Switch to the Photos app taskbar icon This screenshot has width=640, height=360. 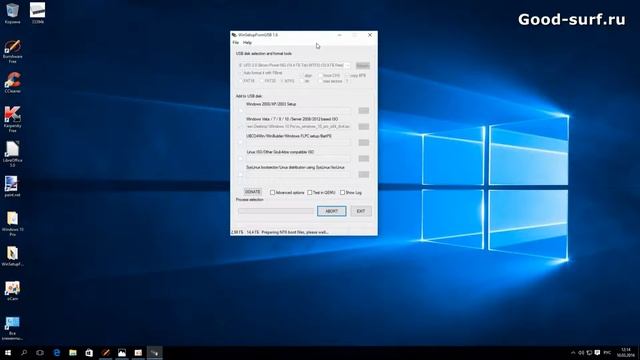[x=122, y=353]
